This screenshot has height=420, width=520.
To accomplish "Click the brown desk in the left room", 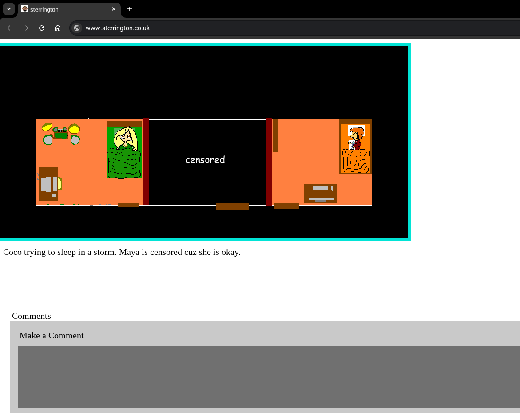I will click(x=48, y=184).
